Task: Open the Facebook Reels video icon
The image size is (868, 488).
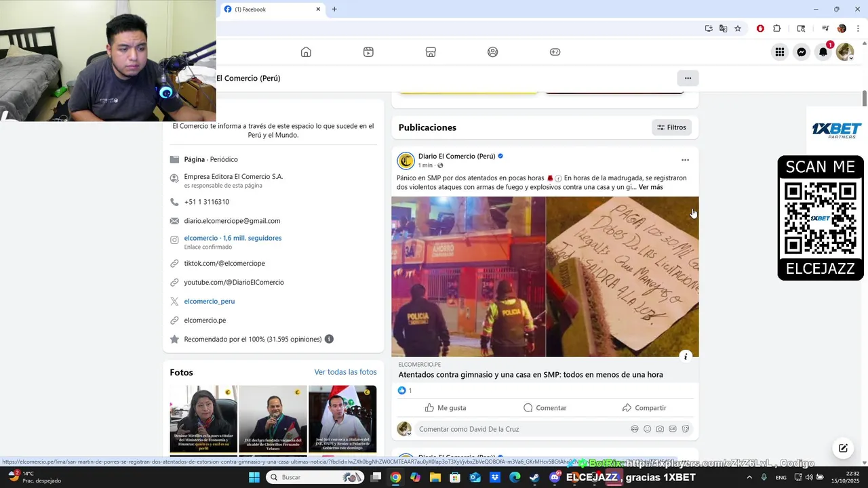Action: pos(368,52)
